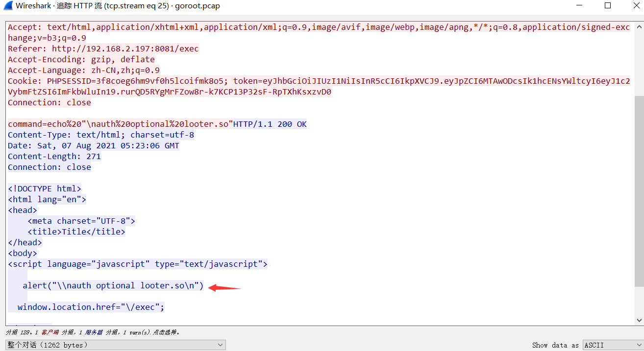Click the Date: Sat, 07 Aug 2021 line

[x=94, y=145]
